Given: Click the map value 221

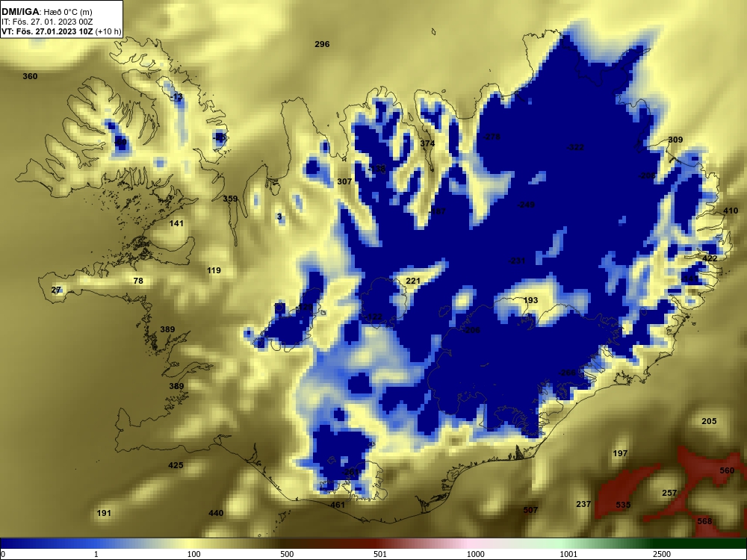Looking at the screenshot, I should tap(413, 281).
